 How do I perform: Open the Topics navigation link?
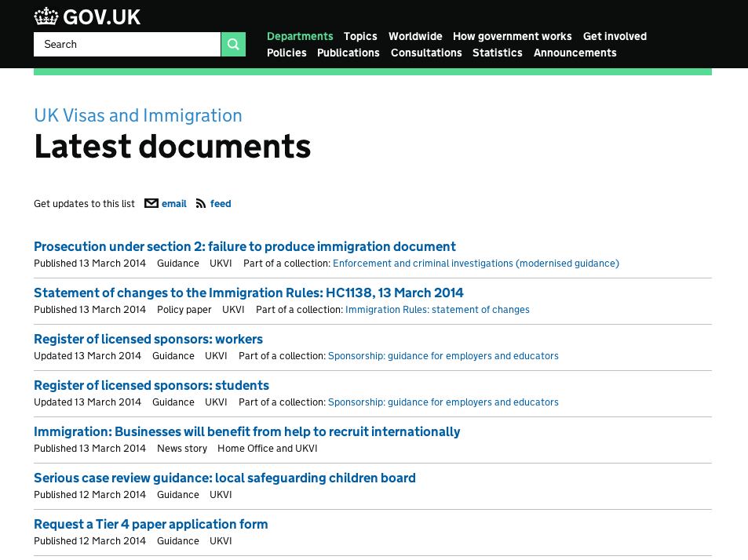click(x=360, y=36)
